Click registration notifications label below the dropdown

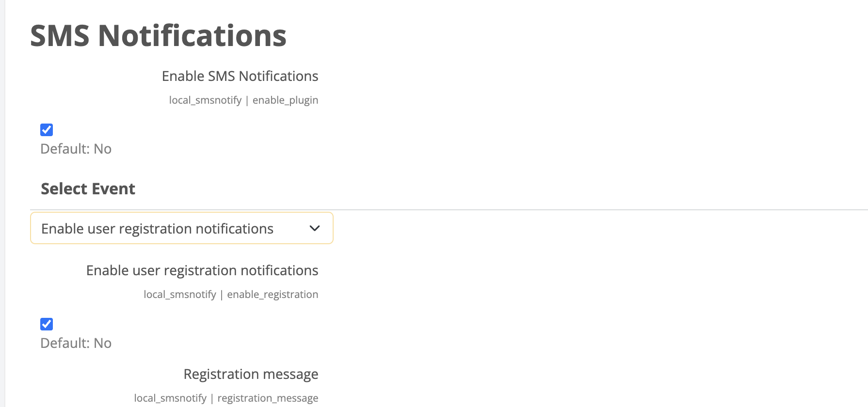coord(202,270)
